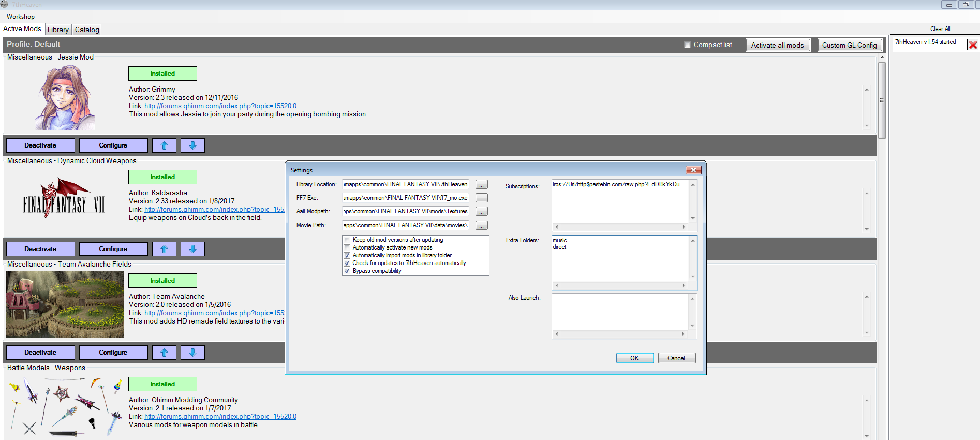The height and width of the screenshot is (440, 980).
Task: Click the Battle Models Weapons preview image
Action: click(65, 406)
